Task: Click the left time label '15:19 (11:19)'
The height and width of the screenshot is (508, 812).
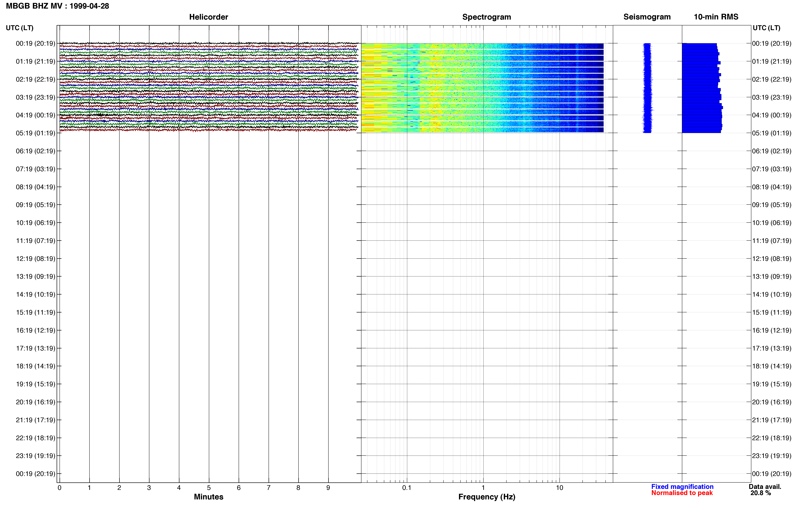Action: coord(36,313)
